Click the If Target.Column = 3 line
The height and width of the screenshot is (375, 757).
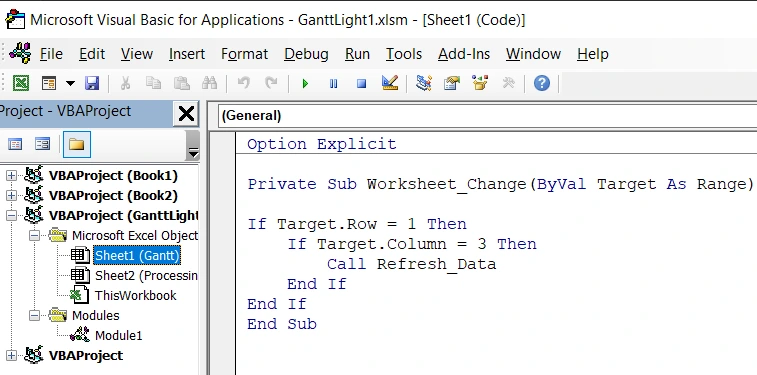pyautogui.click(x=412, y=244)
